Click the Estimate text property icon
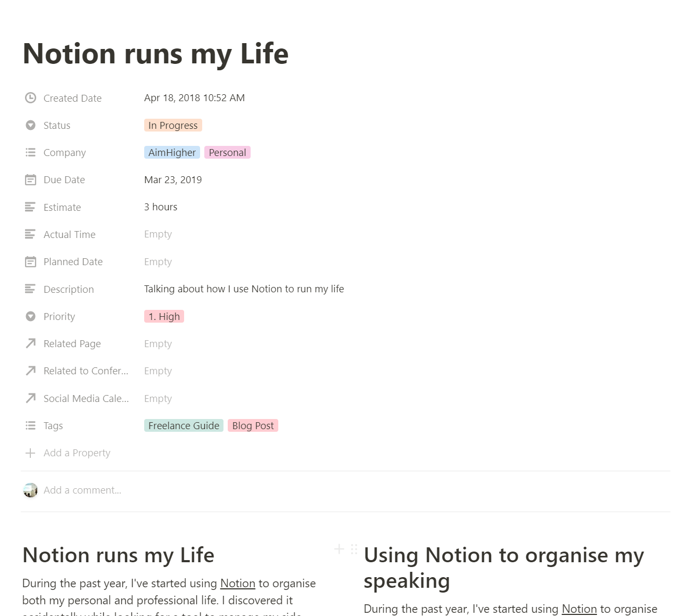Image resolution: width=688 pixels, height=616 pixels. (x=30, y=207)
